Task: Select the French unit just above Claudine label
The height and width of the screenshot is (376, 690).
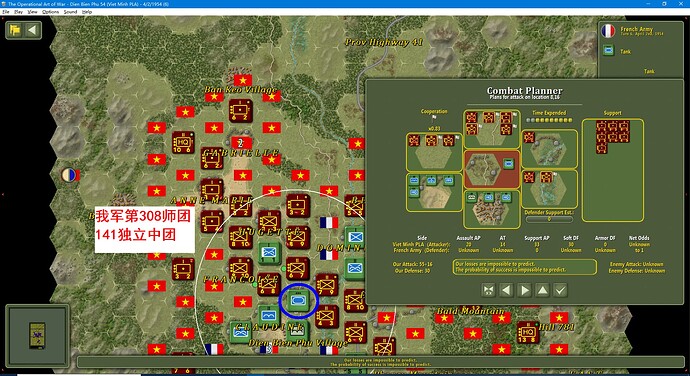Action: 269,315
